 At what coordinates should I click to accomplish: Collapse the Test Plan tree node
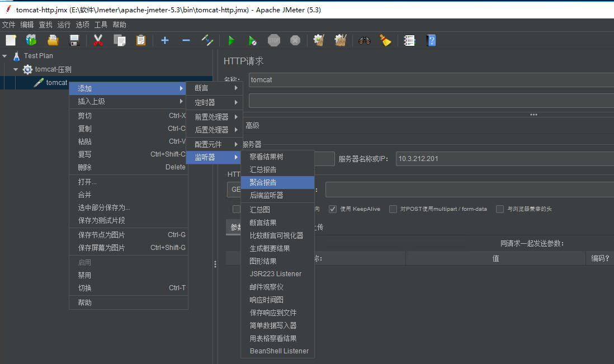click(x=4, y=55)
